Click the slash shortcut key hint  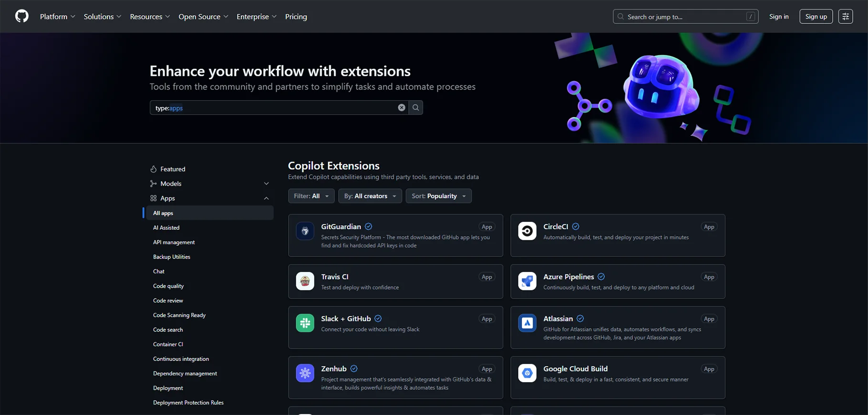pos(751,17)
